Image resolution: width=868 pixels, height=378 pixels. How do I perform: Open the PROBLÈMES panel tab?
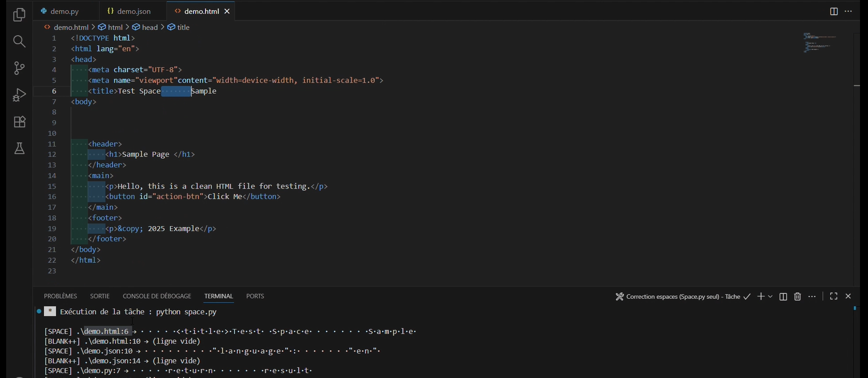coord(60,296)
